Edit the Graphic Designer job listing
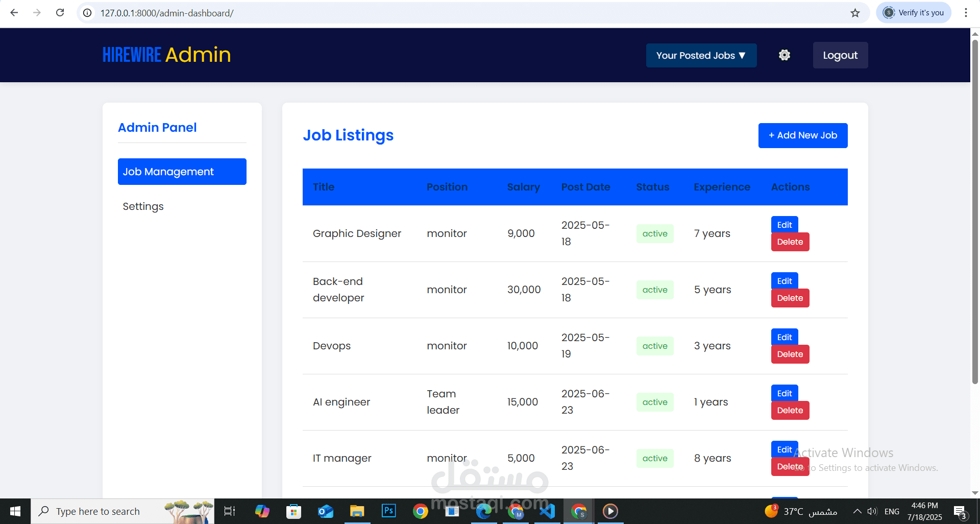The image size is (980, 524). pos(784,225)
